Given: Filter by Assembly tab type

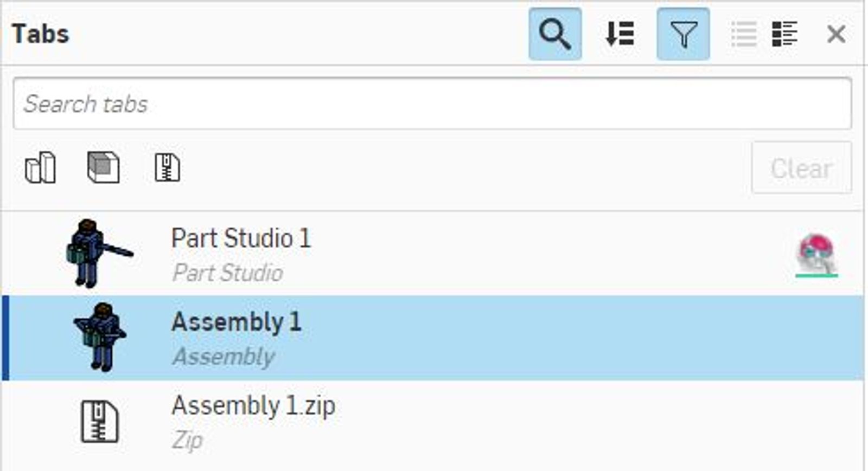Looking at the screenshot, I should click(103, 167).
